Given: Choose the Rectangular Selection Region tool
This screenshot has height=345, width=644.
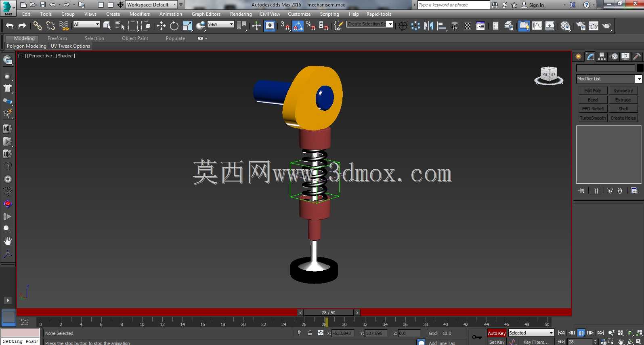Looking at the screenshot, I should click(x=133, y=26).
